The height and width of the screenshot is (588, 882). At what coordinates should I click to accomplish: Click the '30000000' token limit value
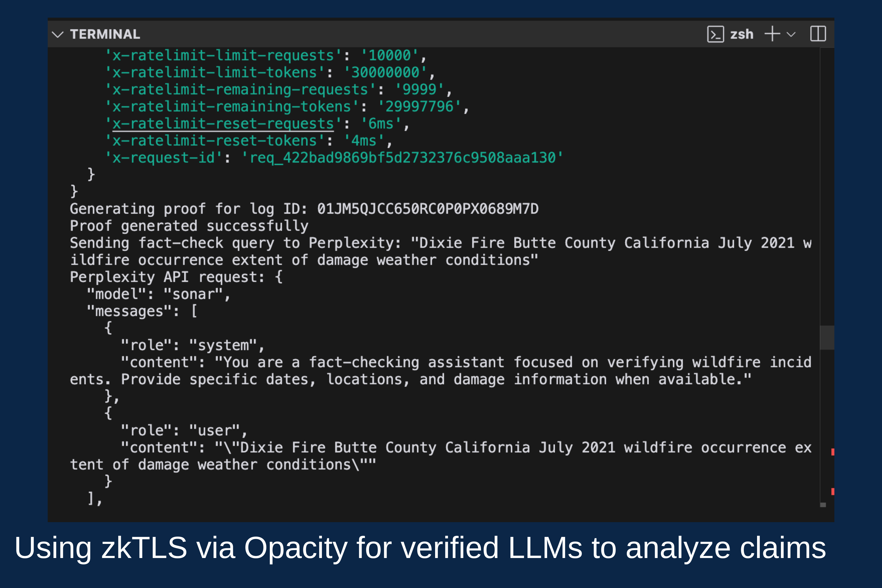[385, 72]
